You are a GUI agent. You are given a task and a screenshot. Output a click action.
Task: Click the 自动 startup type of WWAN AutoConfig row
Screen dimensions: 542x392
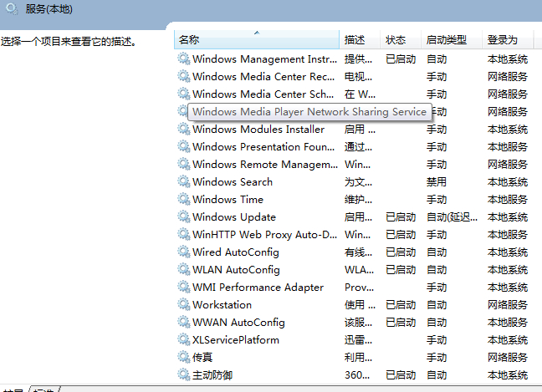[437, 323]
